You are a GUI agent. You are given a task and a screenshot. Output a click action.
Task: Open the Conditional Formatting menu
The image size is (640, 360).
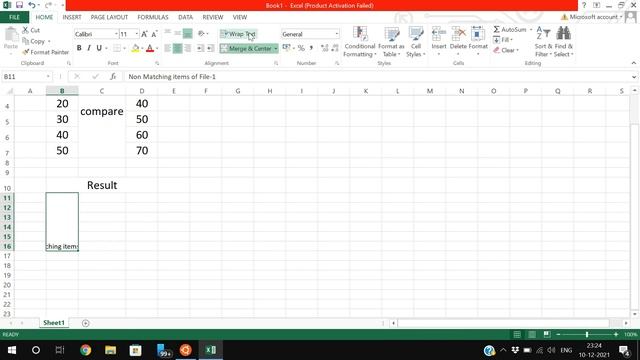(360, 42)
